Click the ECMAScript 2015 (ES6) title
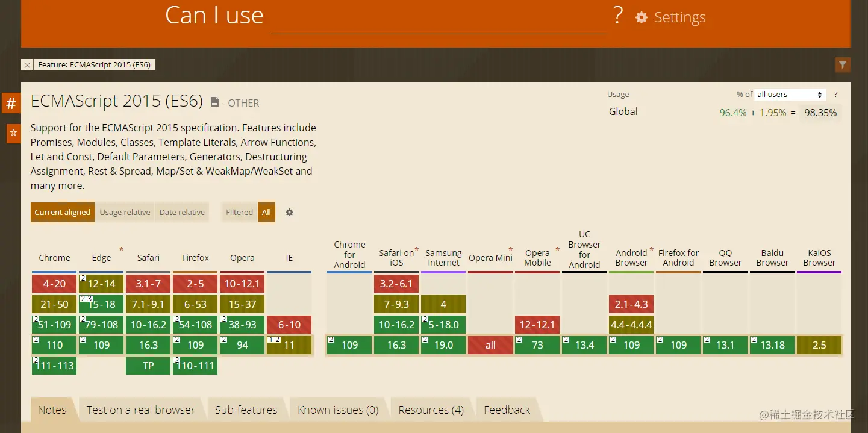The image size is (868, 433). [117, 101]
